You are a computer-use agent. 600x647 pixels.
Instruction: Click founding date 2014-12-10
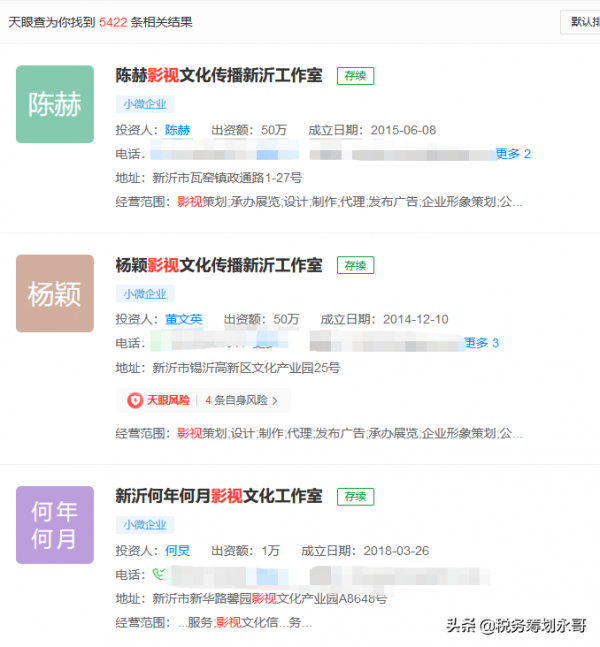416,319
